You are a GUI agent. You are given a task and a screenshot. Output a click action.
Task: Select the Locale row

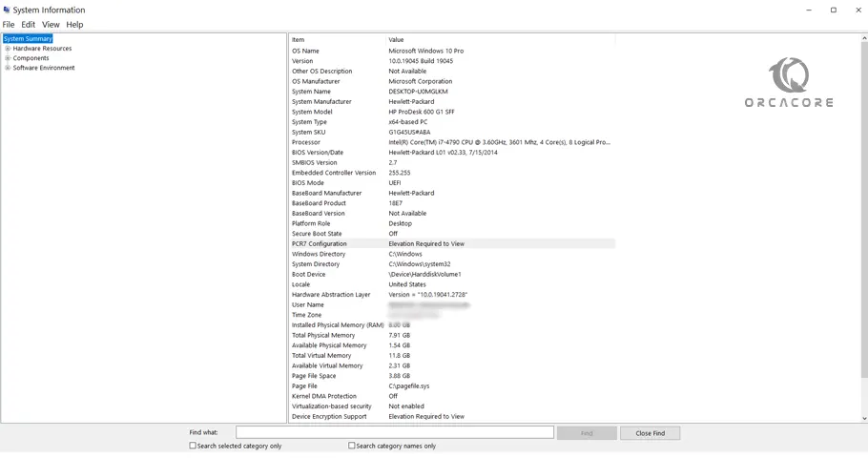tap(452, 284)
